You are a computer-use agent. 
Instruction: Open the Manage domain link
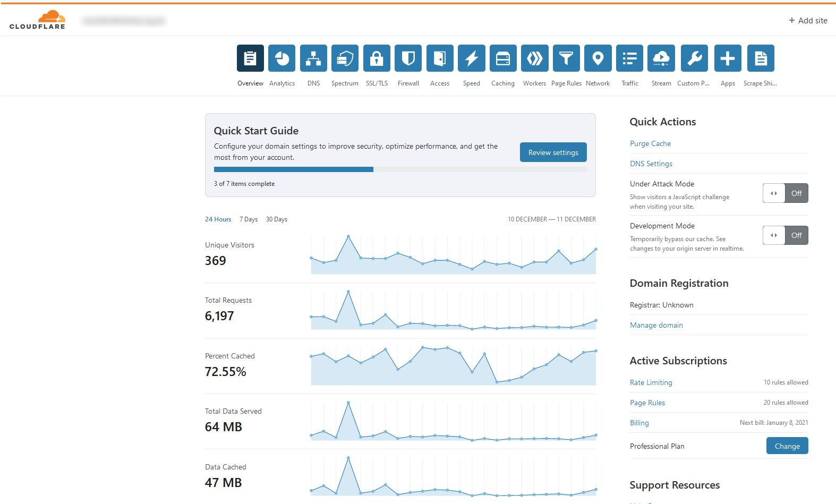[656, 325]
